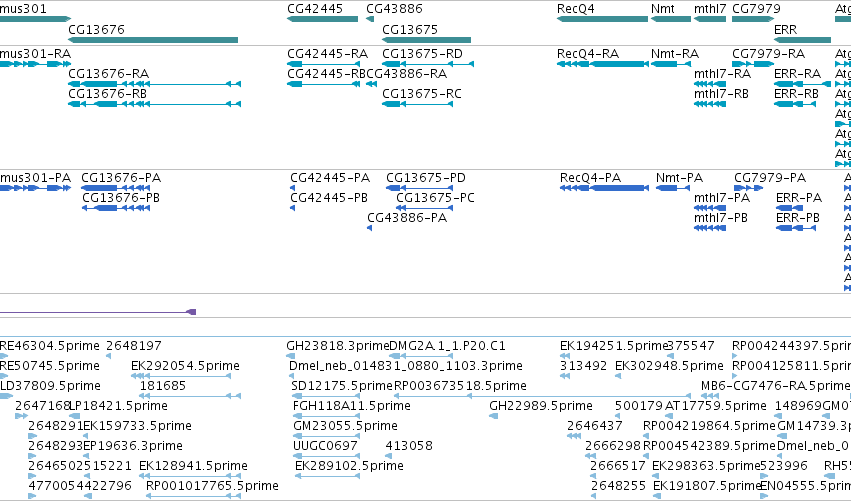This screenshot has height=501, width=851.
Task: Select protein RecQ4-PA
Action: coord(590,178)
